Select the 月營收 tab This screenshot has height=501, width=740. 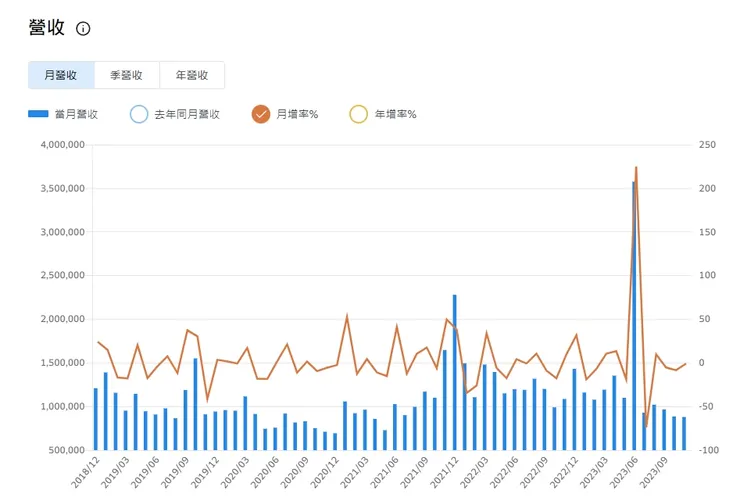click(x=61, y=75)
